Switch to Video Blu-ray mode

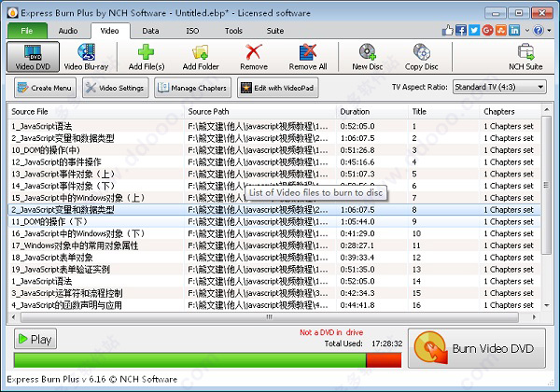tap(86, 57)
